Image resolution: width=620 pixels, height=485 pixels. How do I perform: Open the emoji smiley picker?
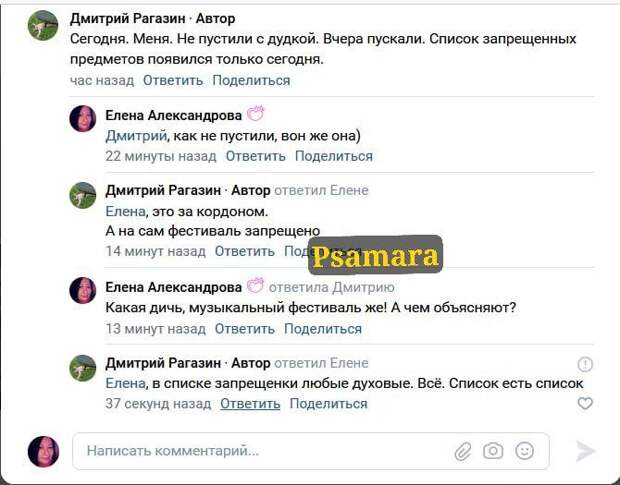(x=525, y=451)
